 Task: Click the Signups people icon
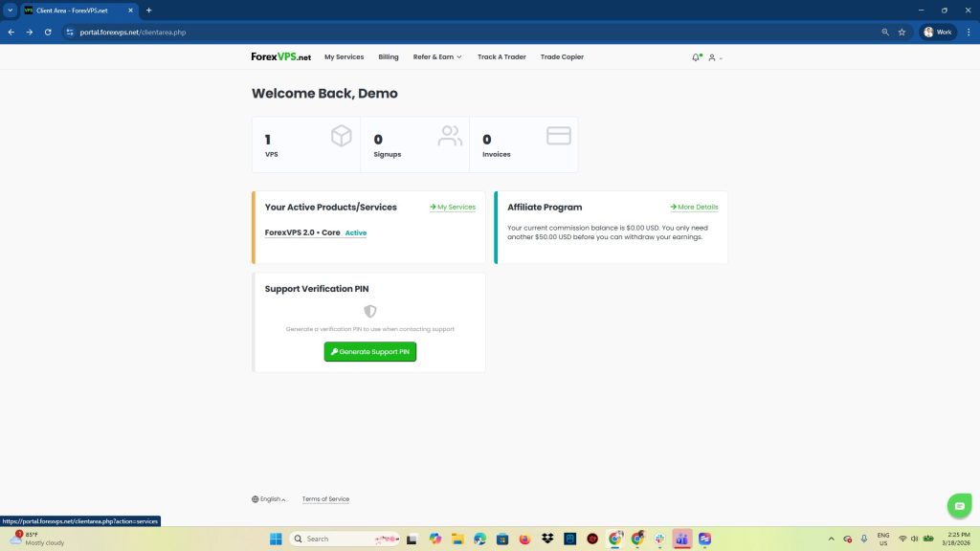(x=450, y=136)
